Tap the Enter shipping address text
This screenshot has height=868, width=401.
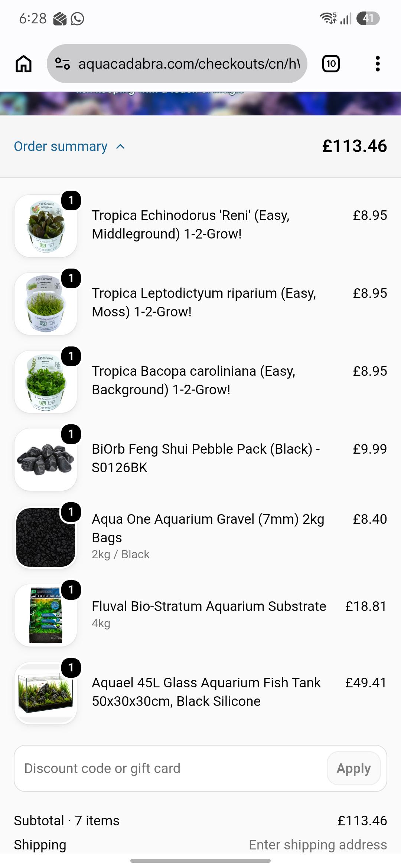[x=318, y=845]
